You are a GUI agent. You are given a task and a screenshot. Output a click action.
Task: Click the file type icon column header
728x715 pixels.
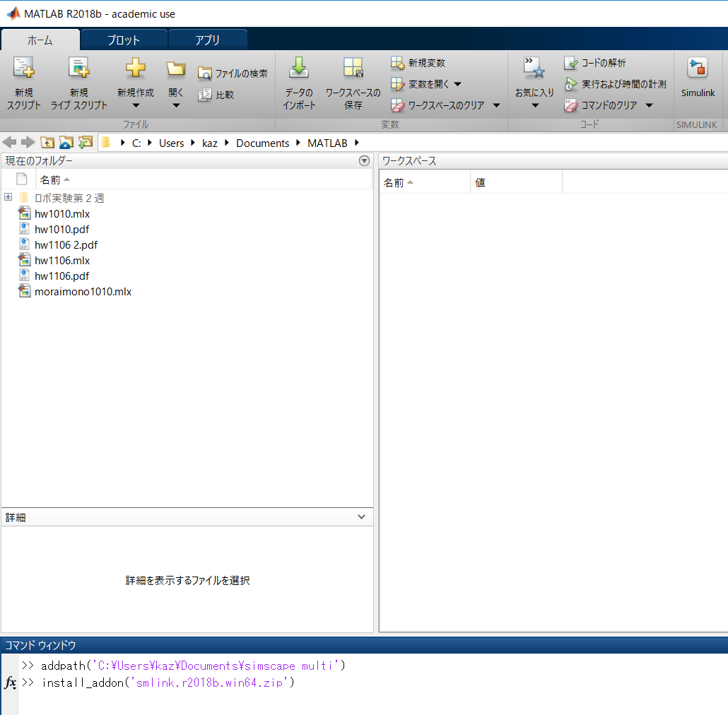pyautogui.click(x=21, y=179)
